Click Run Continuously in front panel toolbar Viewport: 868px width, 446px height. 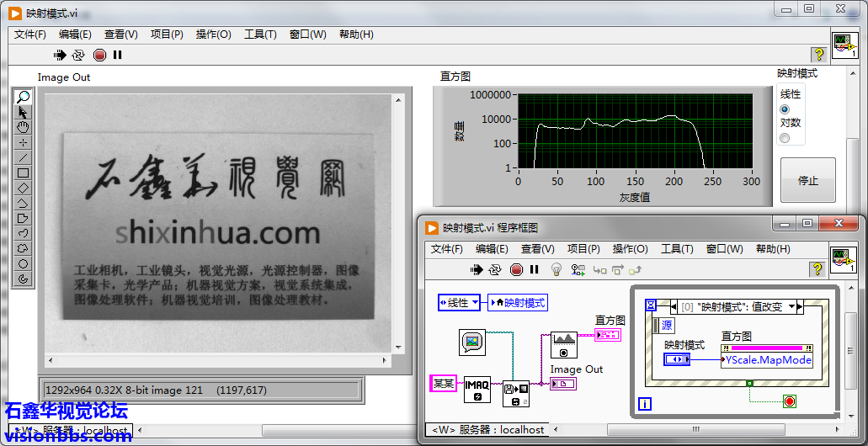(x=78, y=55)
